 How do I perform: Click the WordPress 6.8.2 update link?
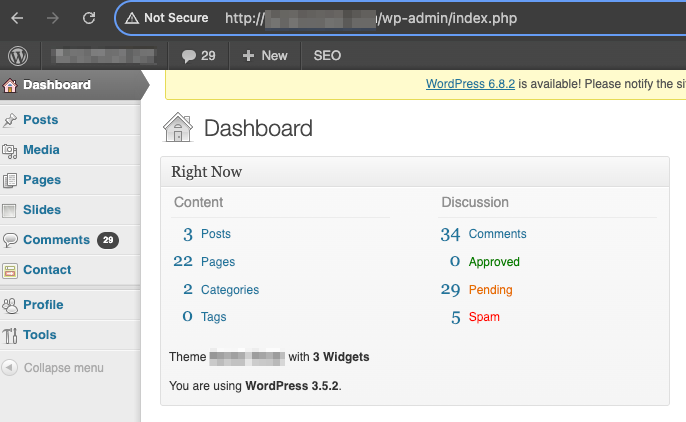[x=470, y=84]
